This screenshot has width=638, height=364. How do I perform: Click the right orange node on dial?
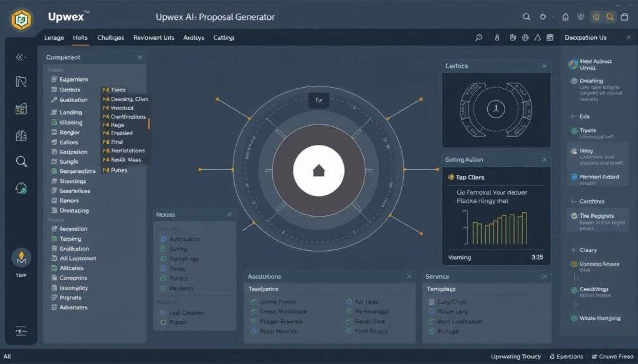[x=437, y=169]
